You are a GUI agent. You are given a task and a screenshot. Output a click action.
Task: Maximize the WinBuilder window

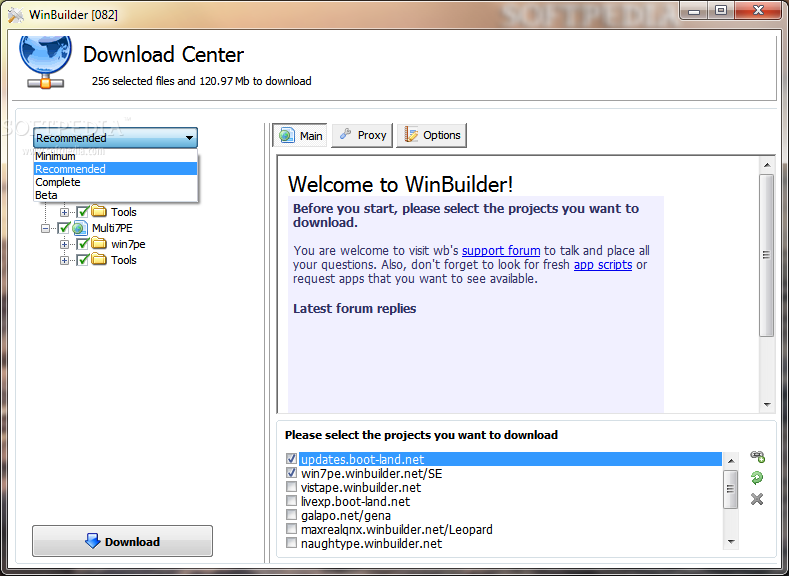[721, 11]
